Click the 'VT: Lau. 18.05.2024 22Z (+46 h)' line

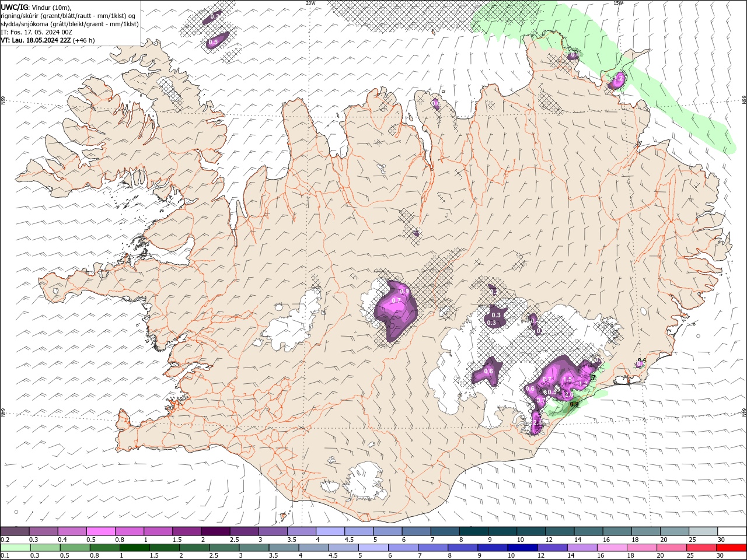click(x=47, y=40)
